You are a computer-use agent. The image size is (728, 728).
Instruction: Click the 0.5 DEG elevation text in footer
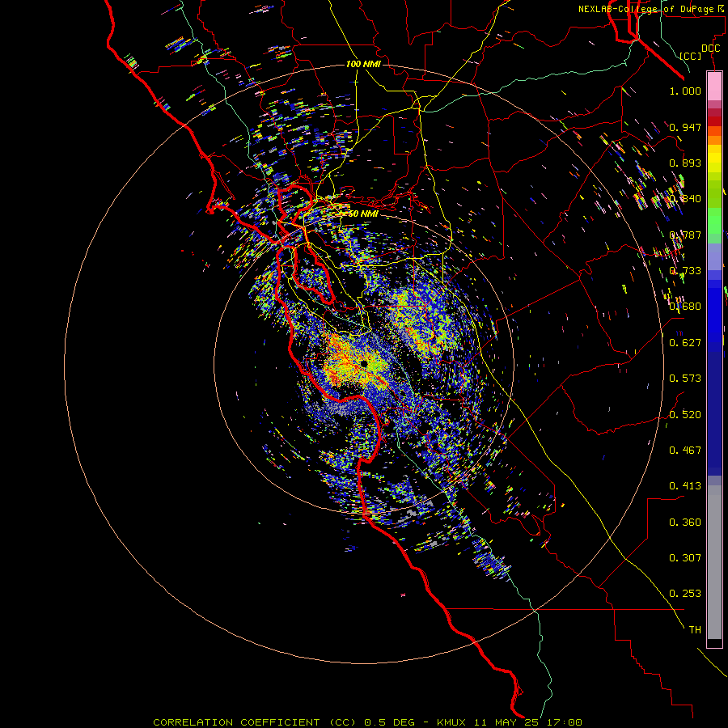pyautogui.click(x=391, y=722)
